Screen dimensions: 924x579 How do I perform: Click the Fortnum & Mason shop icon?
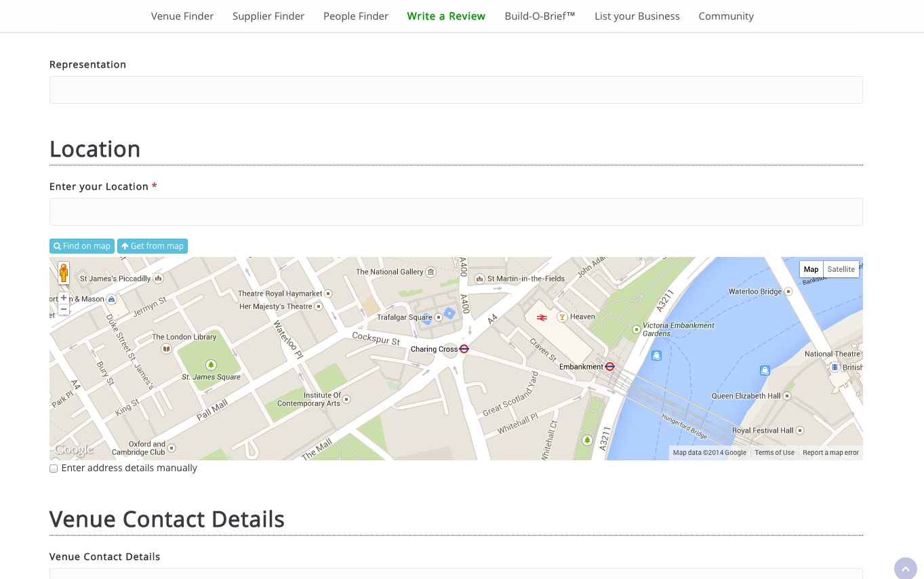[112, 299]
